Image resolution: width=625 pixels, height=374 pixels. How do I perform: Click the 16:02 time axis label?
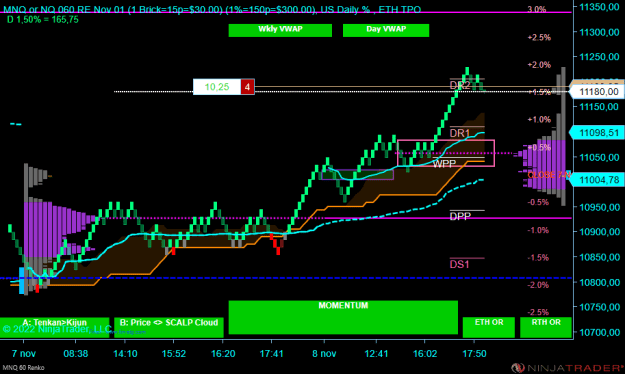click(425, 354)
